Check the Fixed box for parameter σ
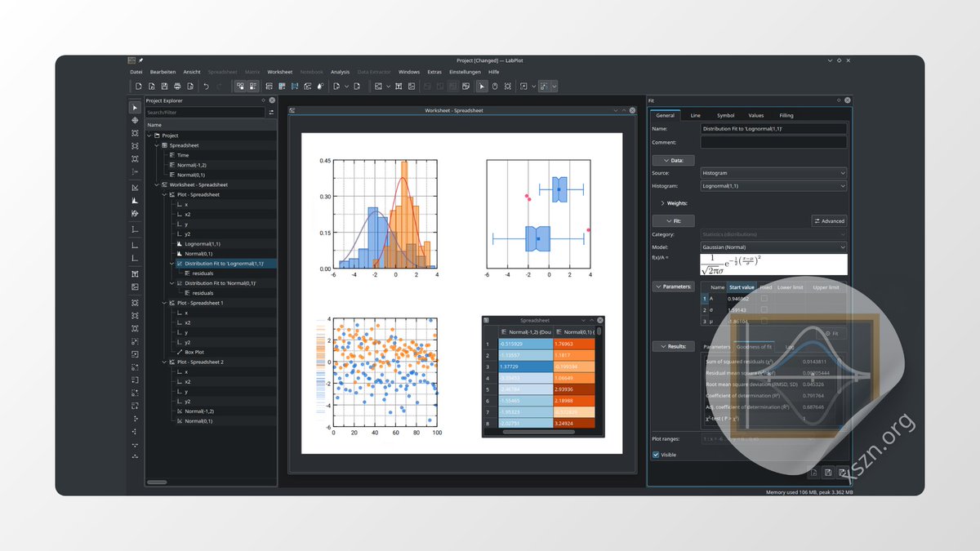The height and width of the screenshot is (551, 980). (764, 310)
